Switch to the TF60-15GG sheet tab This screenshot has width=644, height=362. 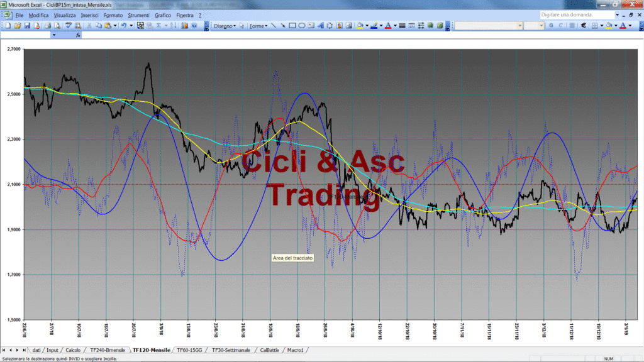(189, 350)
